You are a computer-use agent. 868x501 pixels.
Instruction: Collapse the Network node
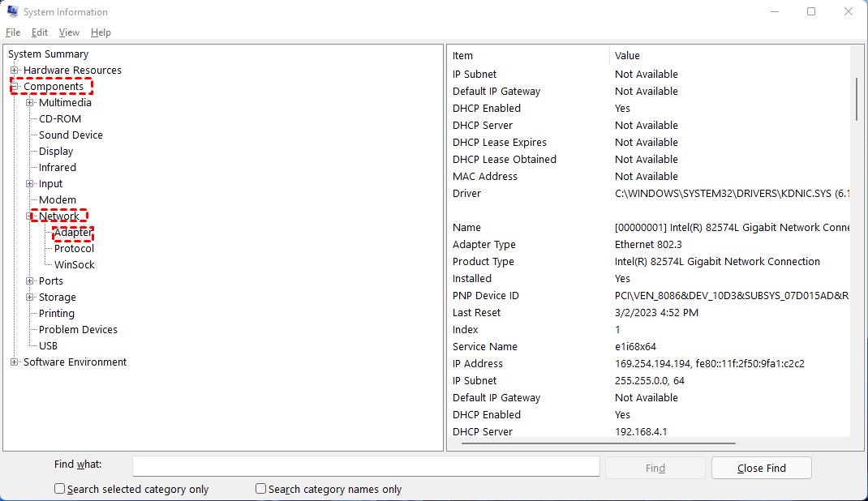pos(29,216)
